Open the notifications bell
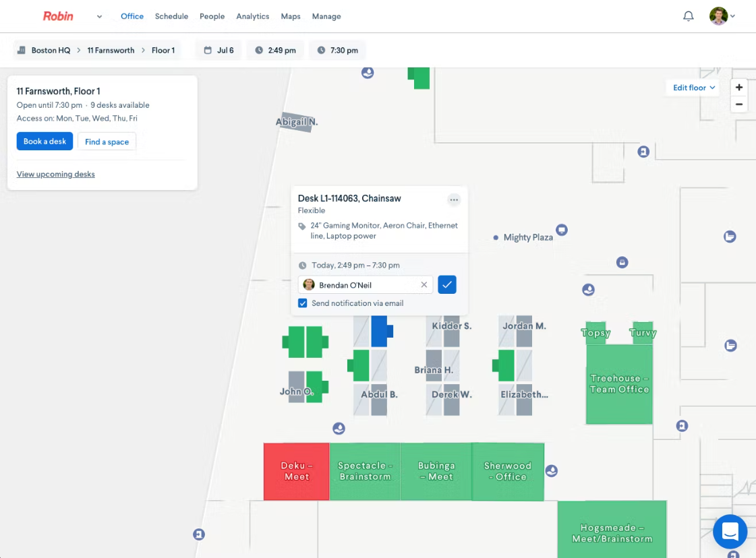Viewport: 756px width, 558px height. coord(688,16)
